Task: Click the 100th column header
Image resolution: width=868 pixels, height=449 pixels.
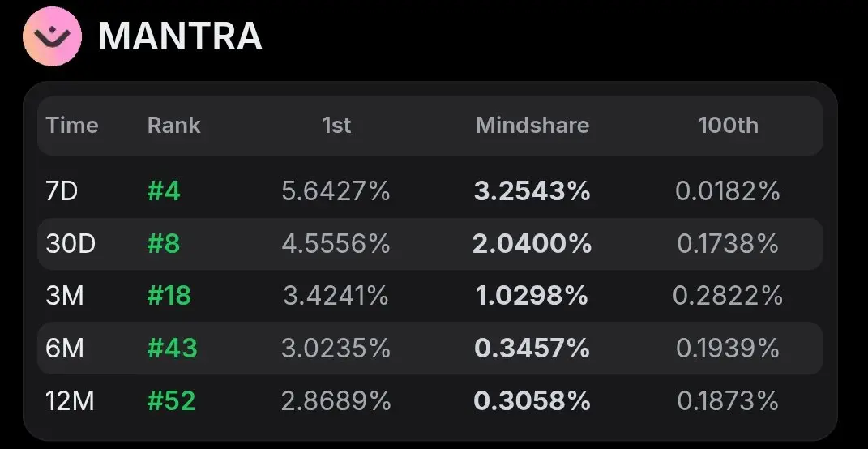Action: [728, 125]
